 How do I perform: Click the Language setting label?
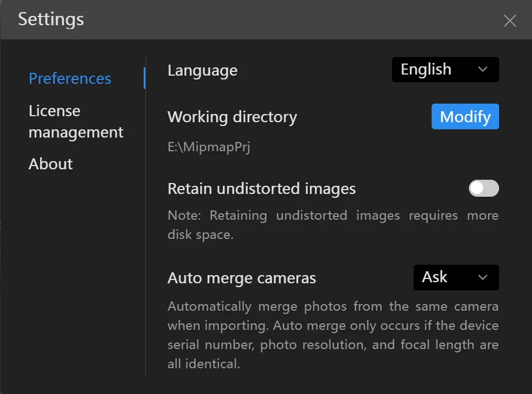[202, 71]
